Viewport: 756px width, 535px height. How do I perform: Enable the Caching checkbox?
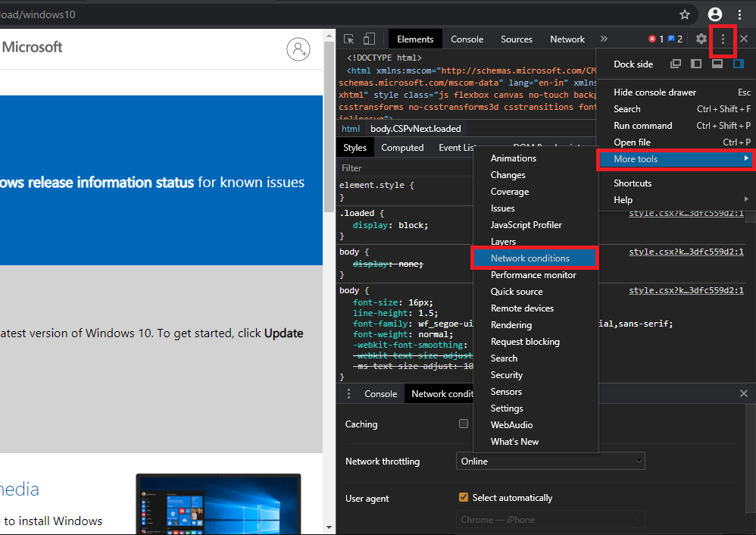[x=463, y=424]
